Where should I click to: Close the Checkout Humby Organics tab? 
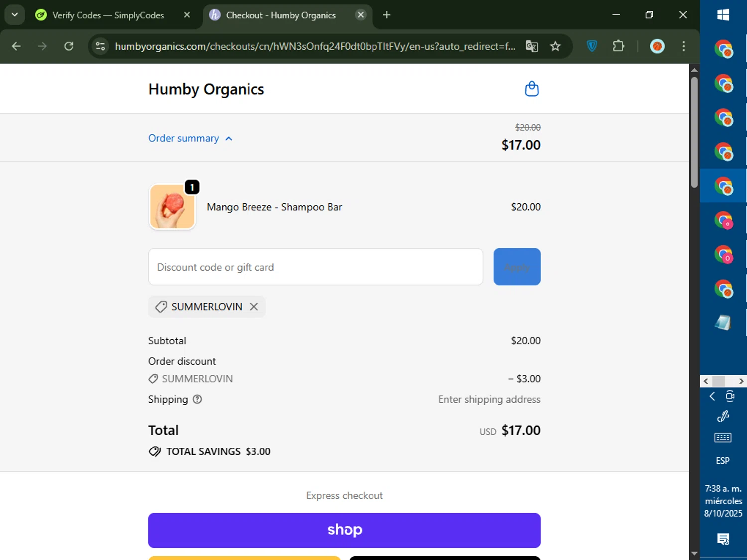[361, 15]
